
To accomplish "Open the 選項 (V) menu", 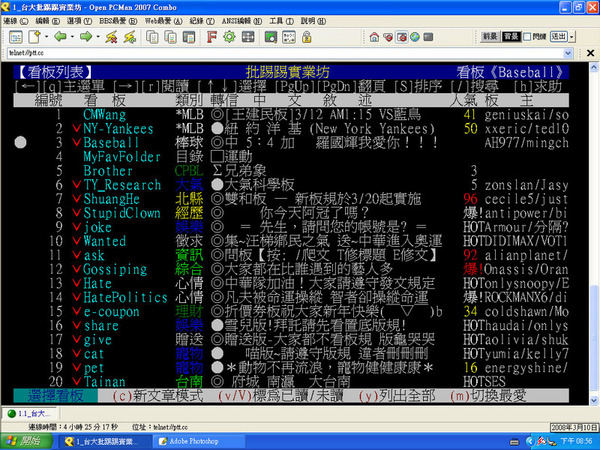I will point(79,21).
